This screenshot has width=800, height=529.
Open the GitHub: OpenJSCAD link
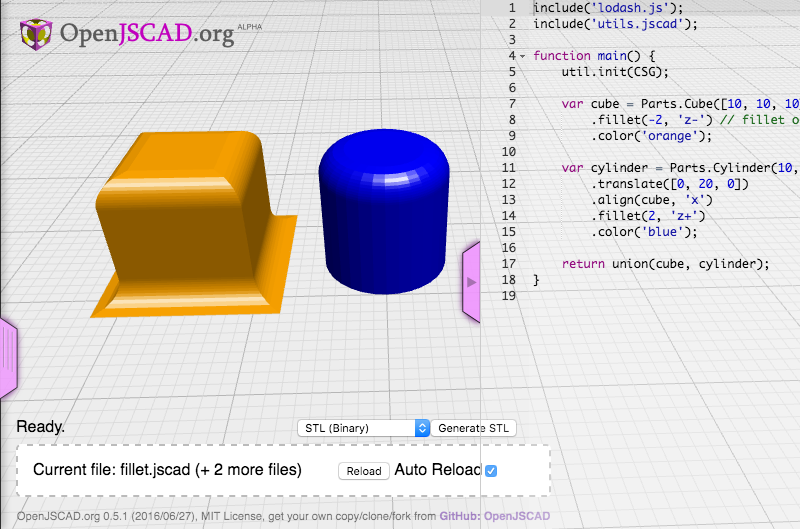click(x=495, y=516)
